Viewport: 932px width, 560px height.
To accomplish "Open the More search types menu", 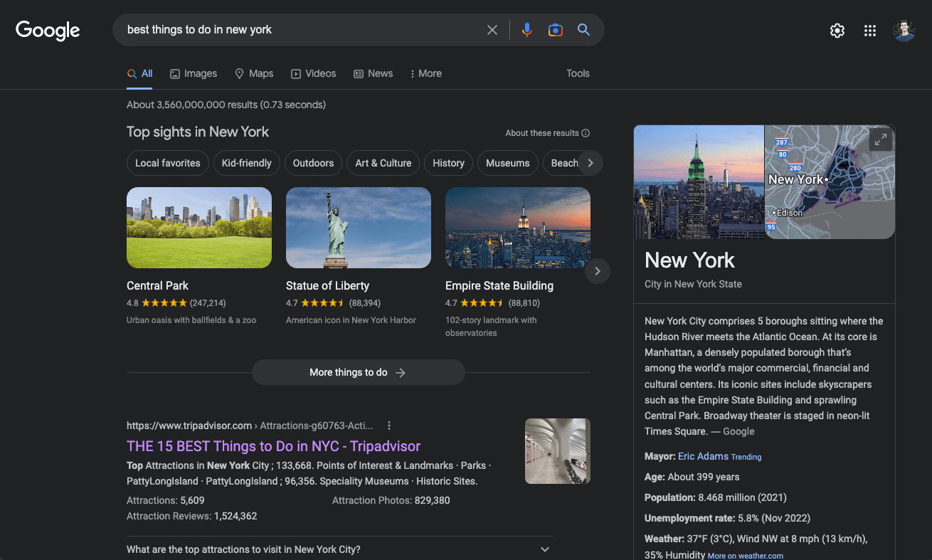I will click(x=426, y=73).
